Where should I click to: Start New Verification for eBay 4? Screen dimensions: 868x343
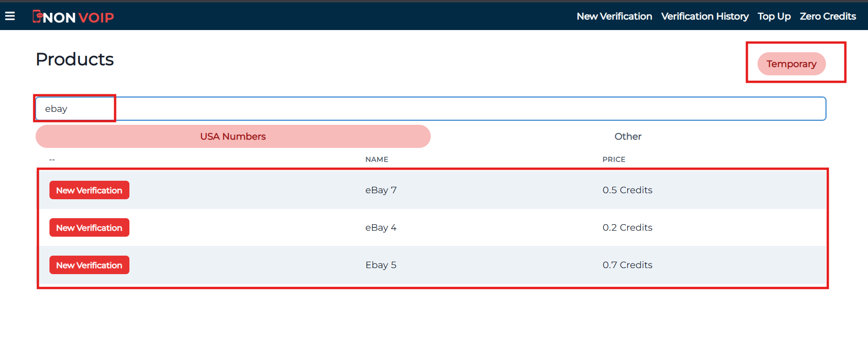89,227
